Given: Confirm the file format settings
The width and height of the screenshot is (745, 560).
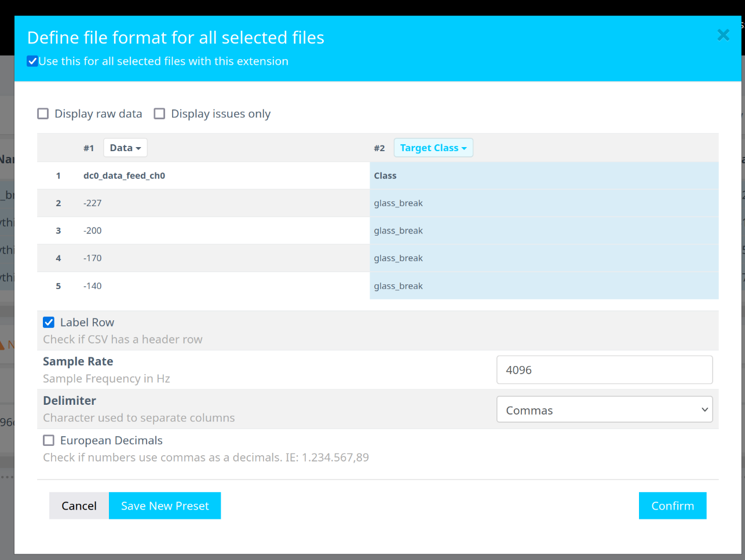Looking at the screenshot, I should click(x=672, y=506).
